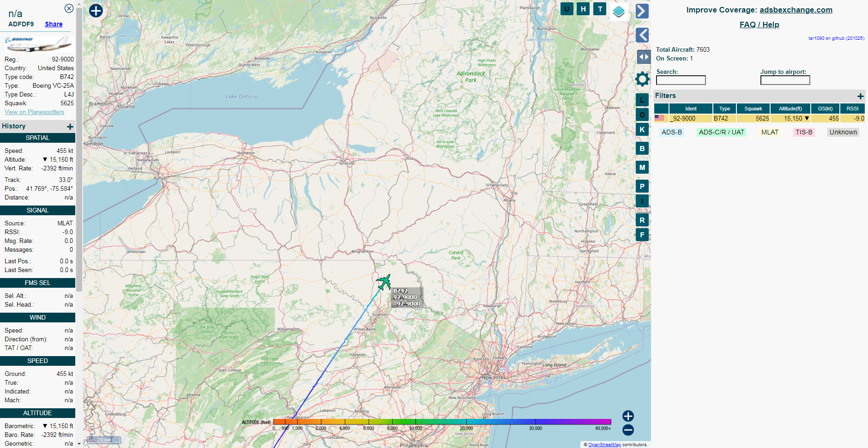This screenshot has width=868, height=448.
Task: Click the ADS-B legend label
Action: click(x=671, y=132)
